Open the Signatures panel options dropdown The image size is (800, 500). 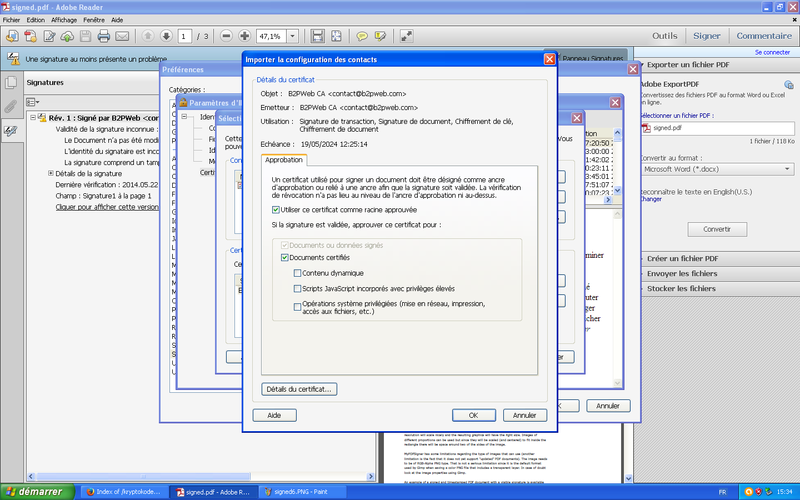[33, 102]
